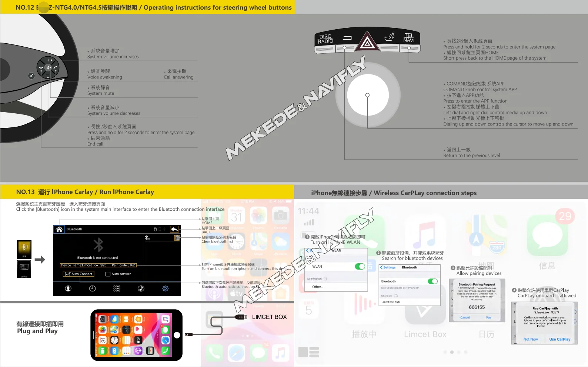Tap the back arrow icon in Bluetooth screen
Image resolution: width=588 pixels, height=367 pixels.
174,229
